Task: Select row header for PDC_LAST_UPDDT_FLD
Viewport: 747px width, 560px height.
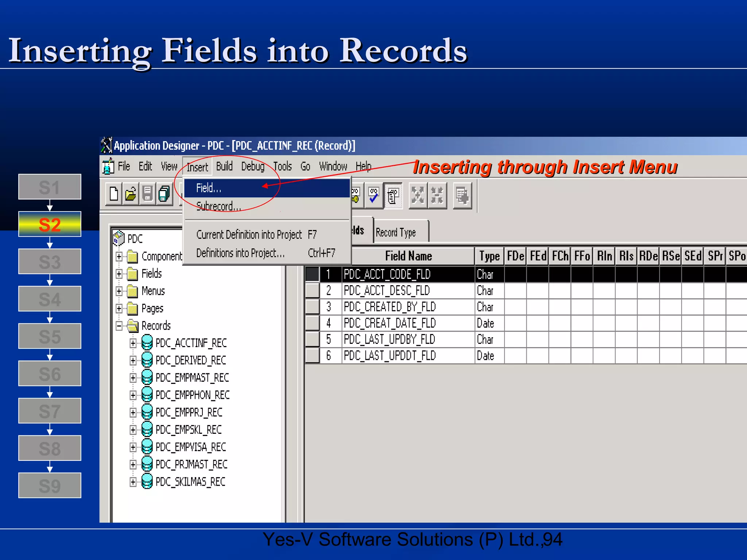Action: [x=312, y=355]
